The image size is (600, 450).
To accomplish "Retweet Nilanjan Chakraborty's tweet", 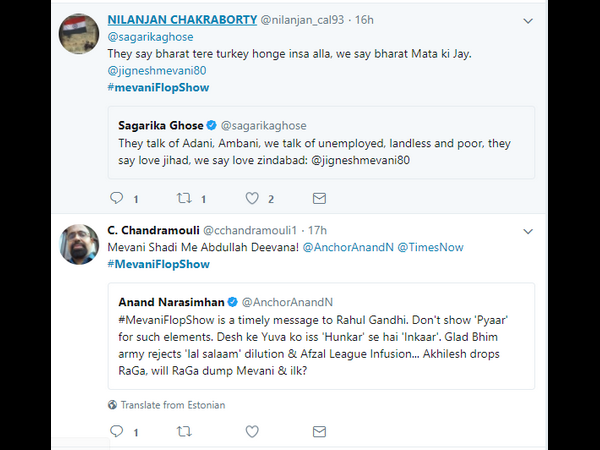I will coord(183,199).
